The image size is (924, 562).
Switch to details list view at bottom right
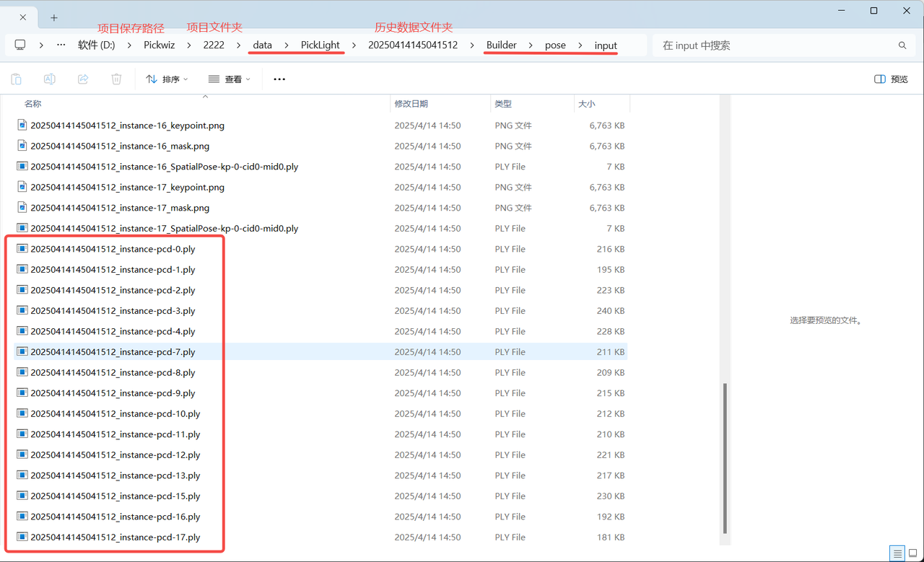[897, 554]
